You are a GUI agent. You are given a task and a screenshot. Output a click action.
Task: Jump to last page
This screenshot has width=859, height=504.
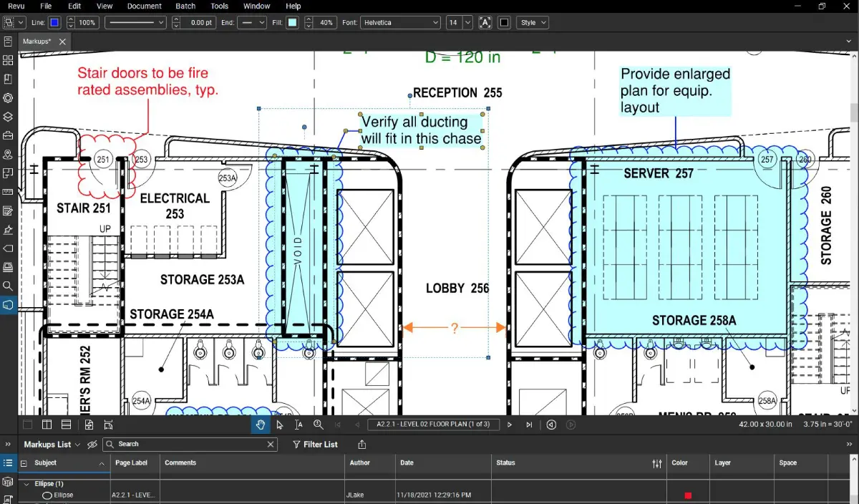tap(529, 425)
